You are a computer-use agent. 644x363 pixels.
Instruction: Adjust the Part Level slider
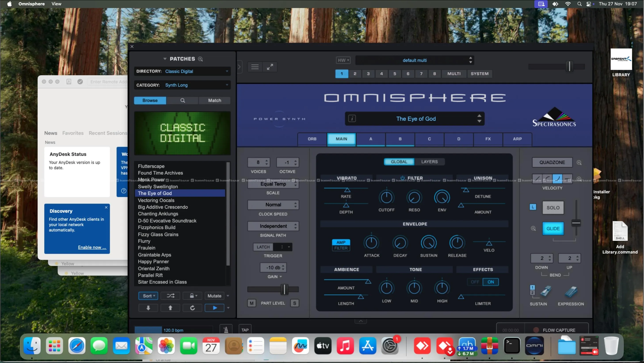coord(284,289)
